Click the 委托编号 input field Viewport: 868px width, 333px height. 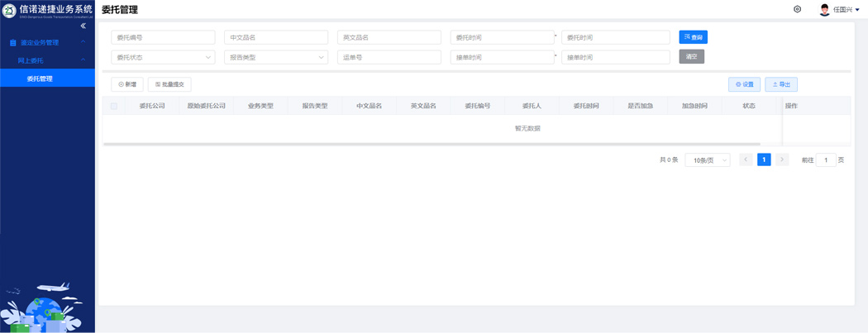pyautogui.click(x=163, y=37)
